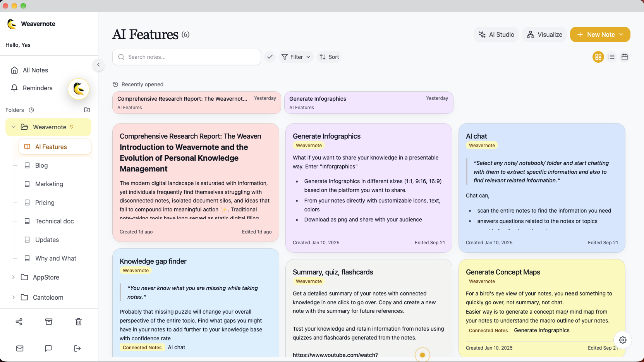Click the Reminders bell icon
The image size is (644, 362).
(14, 88)
